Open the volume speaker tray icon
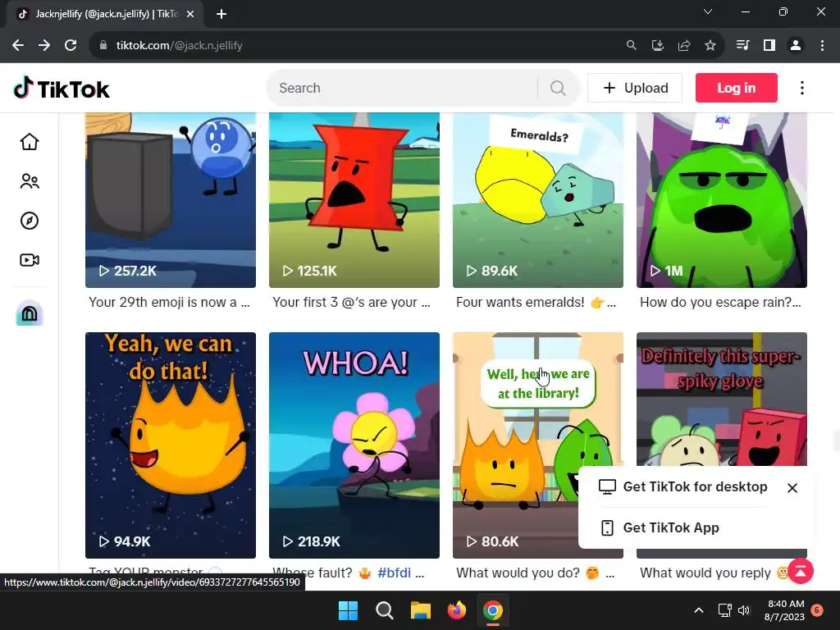Viewport: 840px width, 630px height. coord(744,610)
